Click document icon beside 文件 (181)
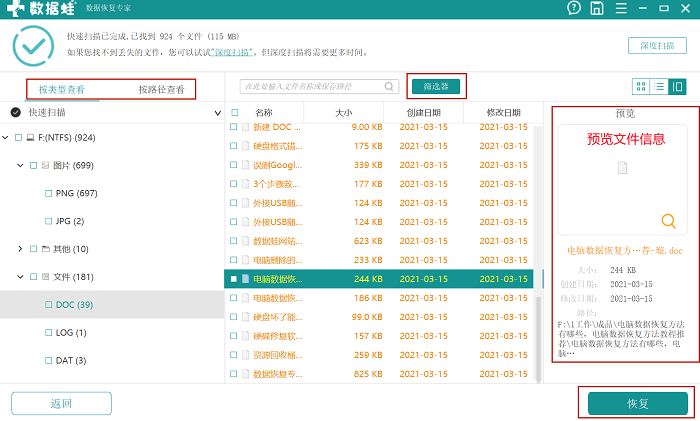 pyautogui.click(x=45, y=277)
